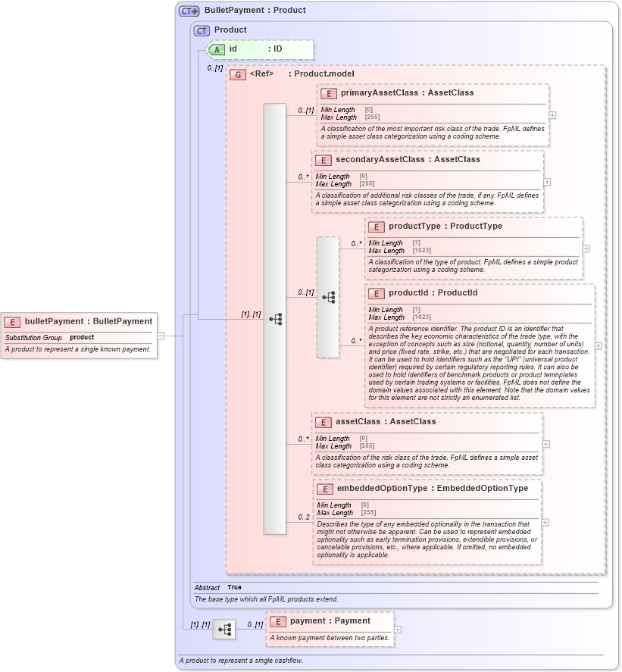Click the sequence icon beside the payment branch
Image resolution: width=622 pixels, height=672 pixels.
click(x=224, y=627)
